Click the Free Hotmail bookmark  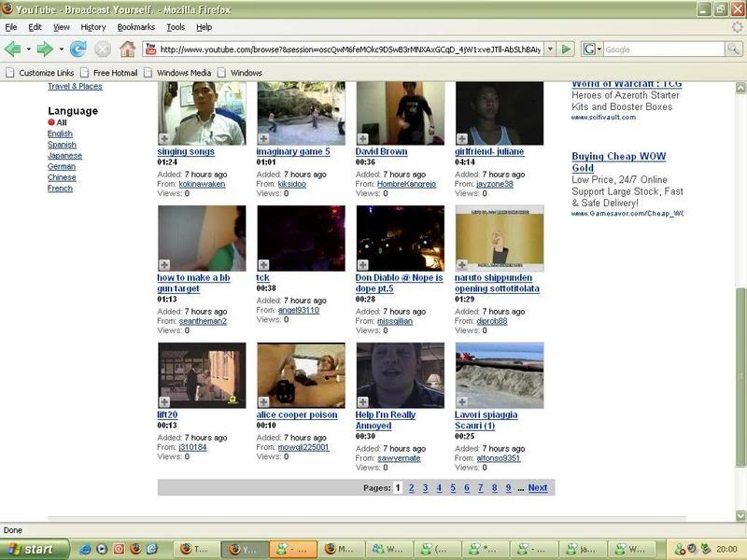(x=109, y=73)
